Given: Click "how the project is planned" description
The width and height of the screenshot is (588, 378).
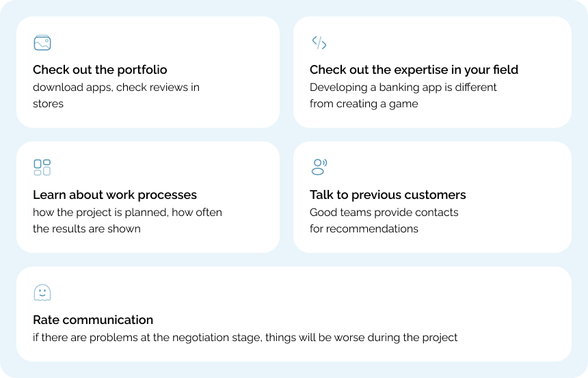Looking at the screenshot, I should pyautogui.click(x=127, y=213).
